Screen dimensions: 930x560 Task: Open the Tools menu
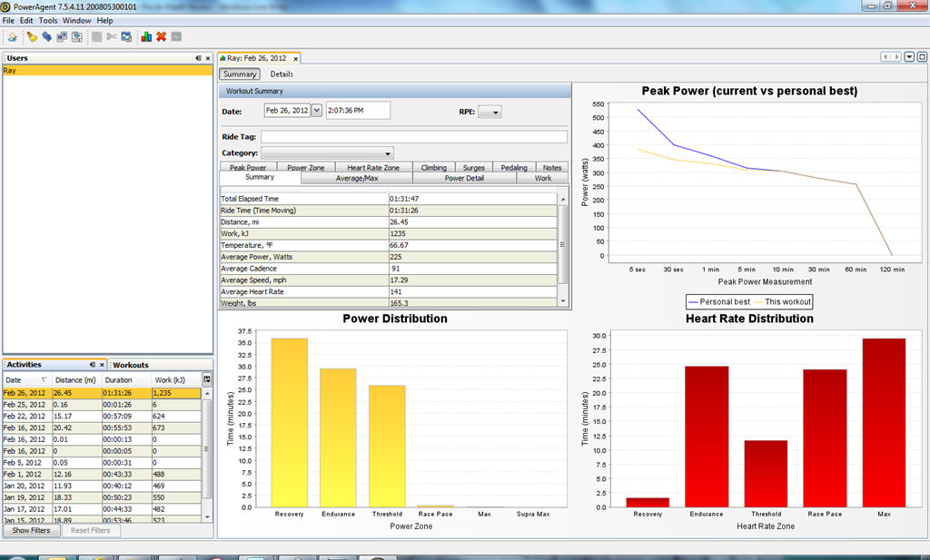(x=48, y=20)
